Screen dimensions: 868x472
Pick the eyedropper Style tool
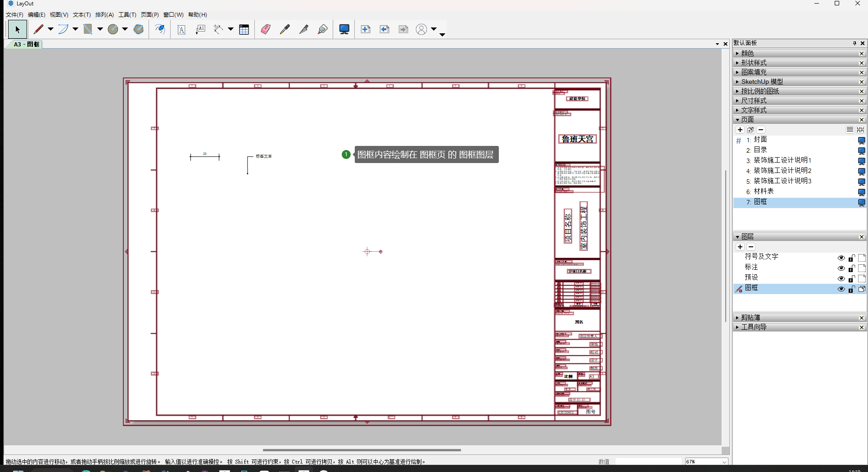pyautogui.click(x=285, y=30)
